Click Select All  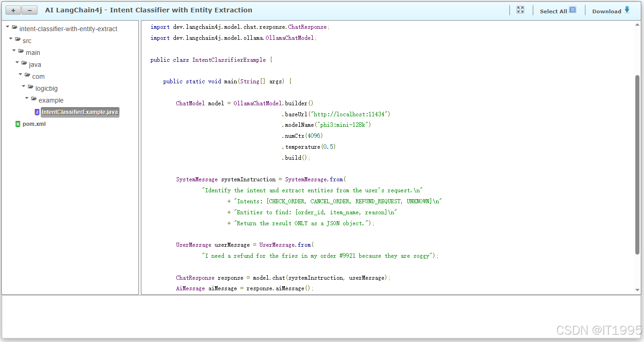[553, 11]
